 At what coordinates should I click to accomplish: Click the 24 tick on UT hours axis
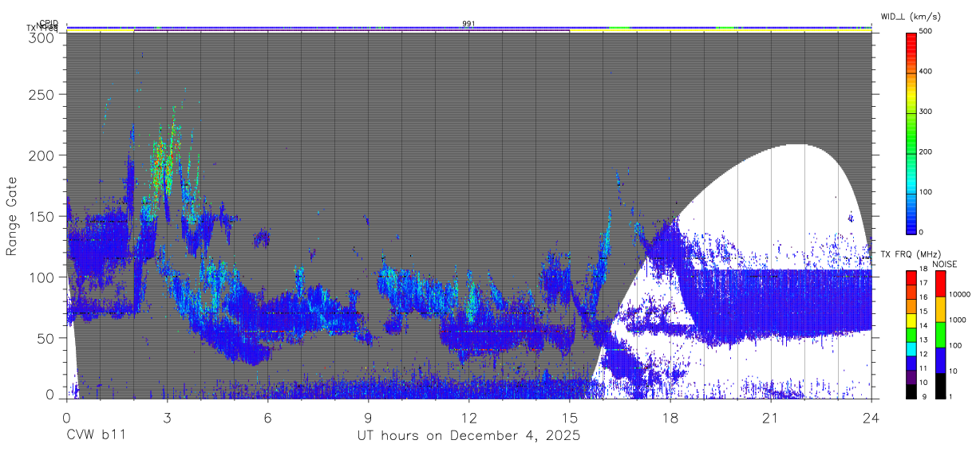tap(871, 418)
